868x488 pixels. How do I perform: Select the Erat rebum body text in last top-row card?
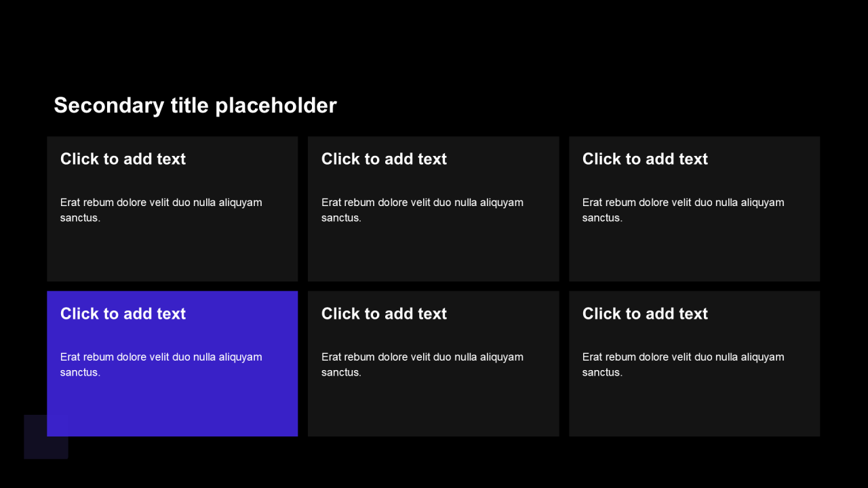pyautogui.click(x=684, y=210)
